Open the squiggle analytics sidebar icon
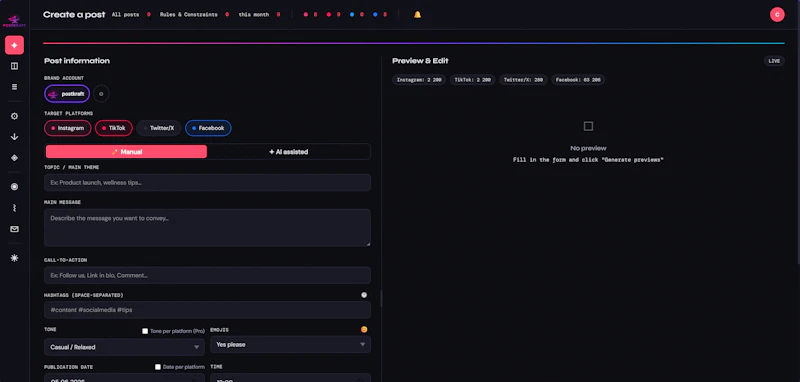This screenshot has width=800, height=382. click(x=14, y=208)
